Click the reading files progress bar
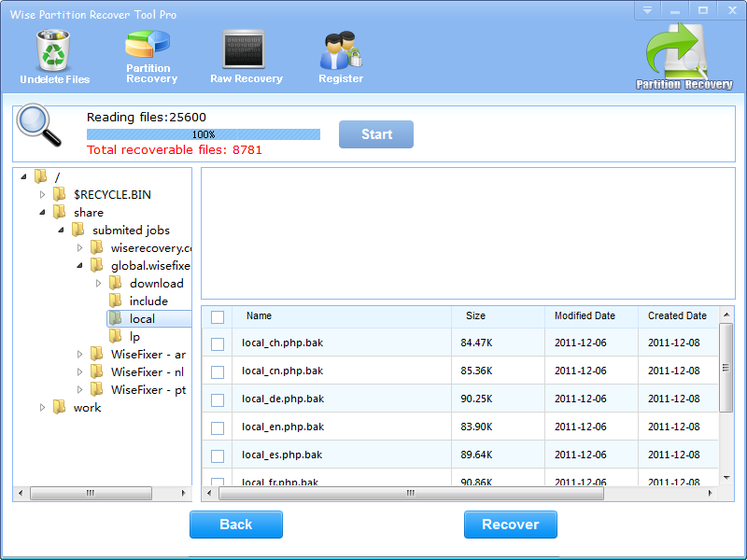The height and width of the screenshot is (560, 747). tap(204, 134)
